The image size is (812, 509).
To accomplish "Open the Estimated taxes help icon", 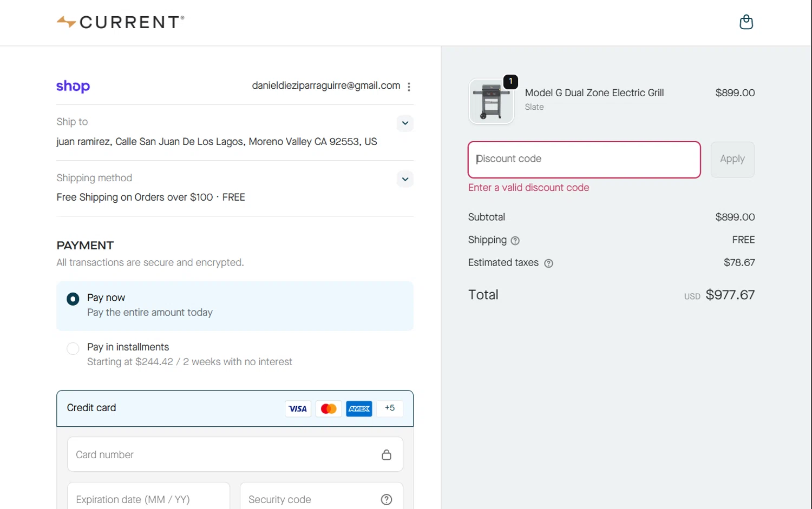I will (548, 263).
